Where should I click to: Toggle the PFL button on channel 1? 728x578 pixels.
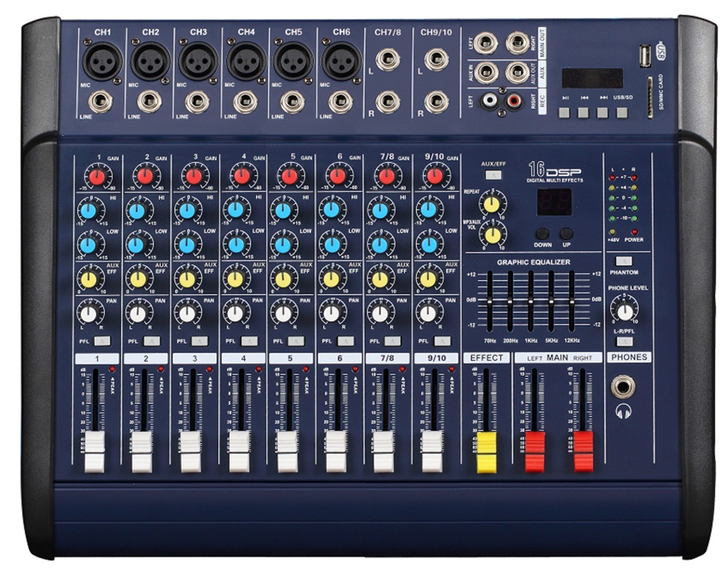(x=102, y=341)
